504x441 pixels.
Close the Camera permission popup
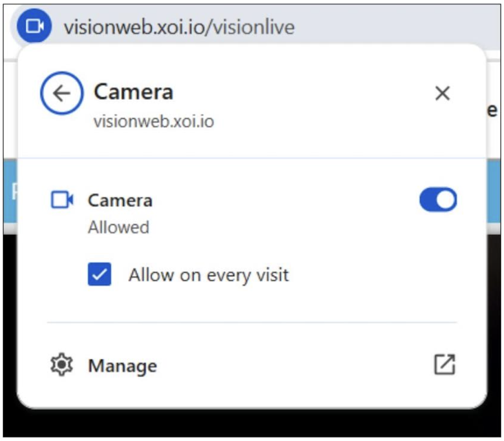pos(442,94)
